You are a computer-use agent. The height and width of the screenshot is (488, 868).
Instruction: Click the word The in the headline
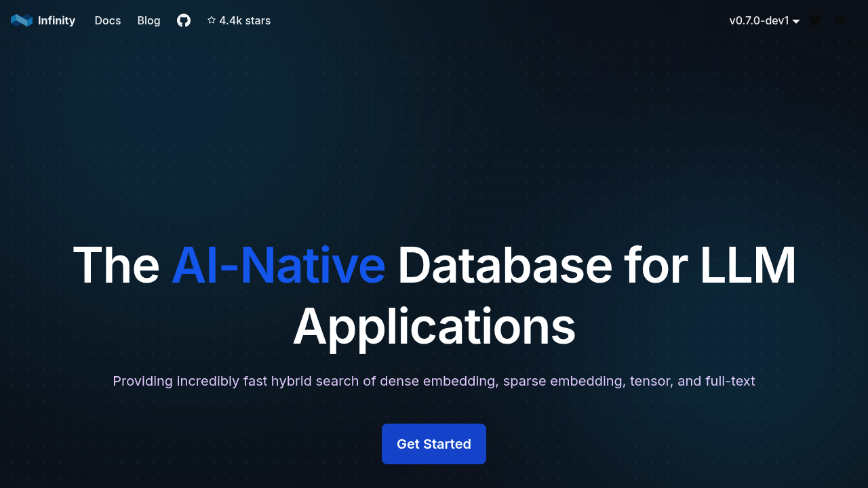pyautogui.click(x=116, y=266)
